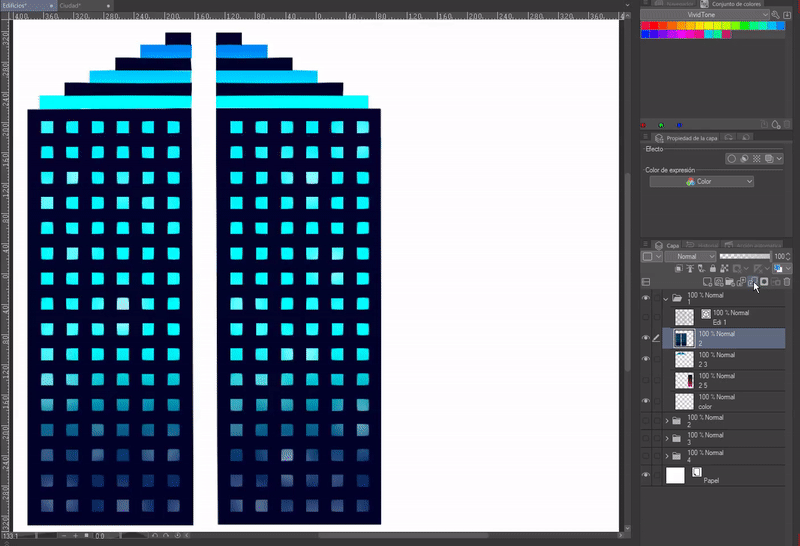Show collapsed folder 4

tap(646, 456)
